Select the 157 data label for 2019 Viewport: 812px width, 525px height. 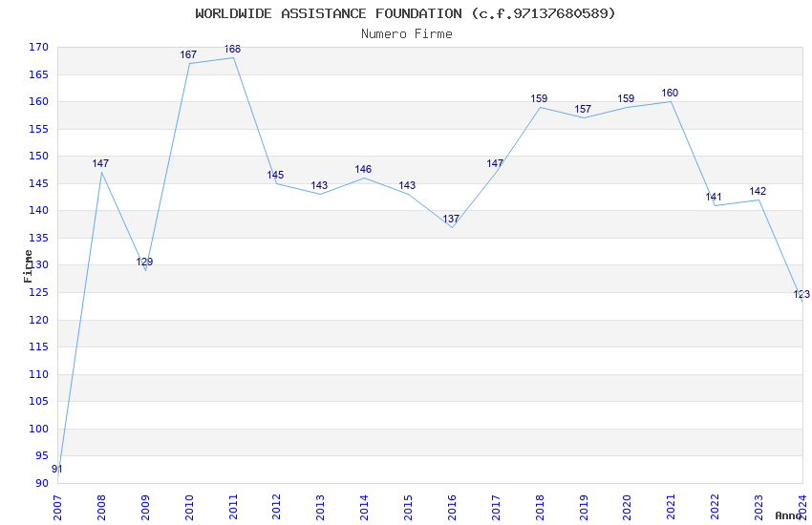pos(583,109)
